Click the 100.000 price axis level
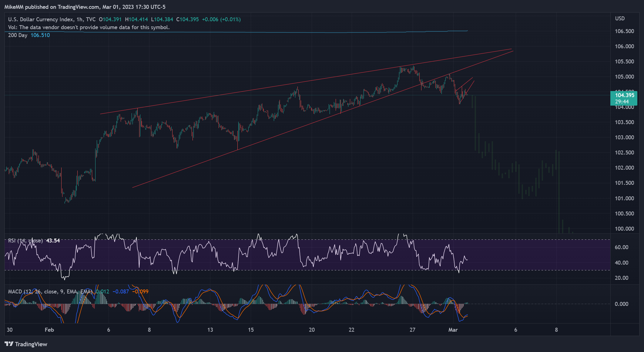 pyautogui.click(x=624, y=229)
